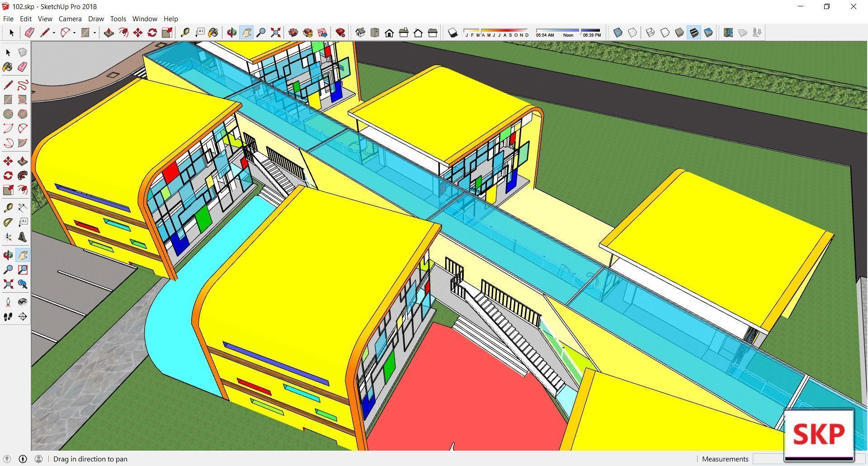Pick the Protractor tool
Viewport: 868px width, 466px height.
[8, 222]
